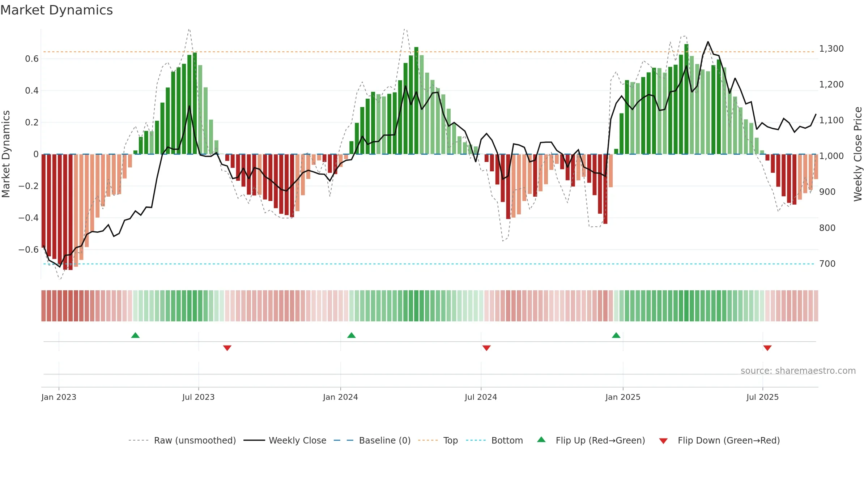The image size is (868, 488).
Task: Toggle the Weekly Close legend entry
Action: pyautogui.click(x=285, y=440)
